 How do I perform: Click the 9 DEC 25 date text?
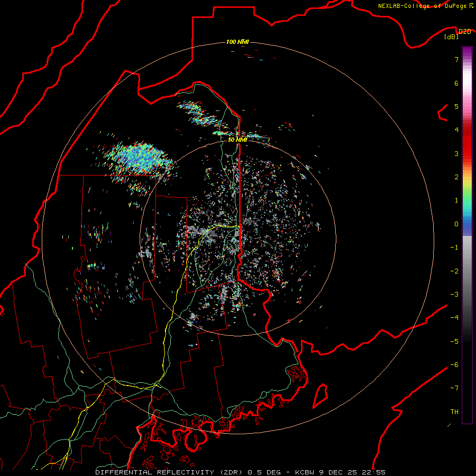tap(338, 472)
